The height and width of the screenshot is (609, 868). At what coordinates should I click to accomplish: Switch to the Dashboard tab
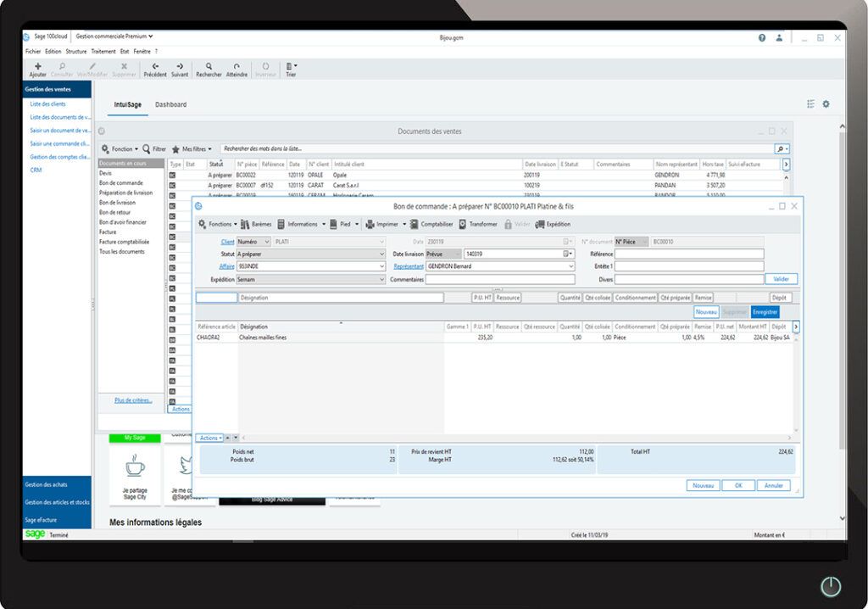click(170, 105)
